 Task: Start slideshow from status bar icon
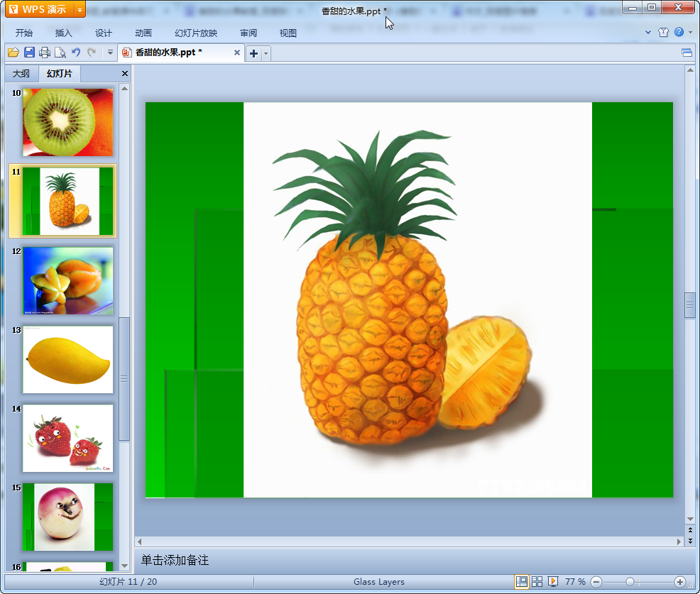click(552, 581)
